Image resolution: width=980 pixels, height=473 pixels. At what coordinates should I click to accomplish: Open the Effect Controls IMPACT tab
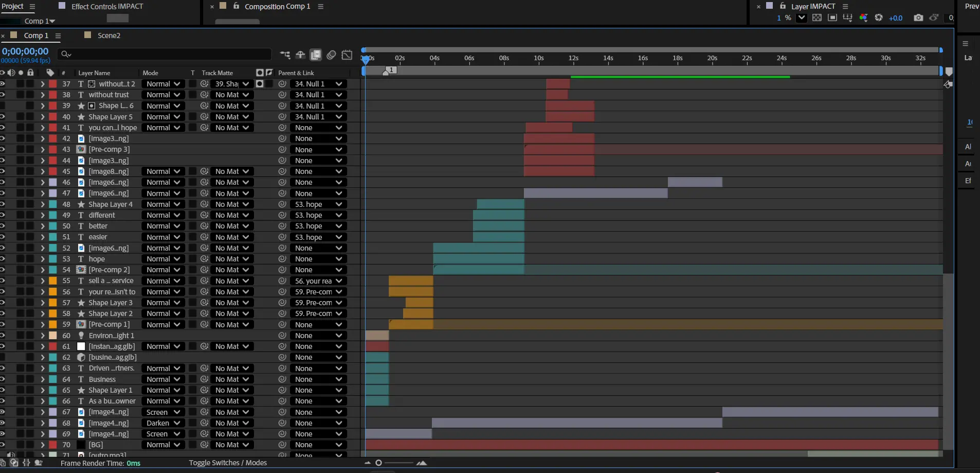coord(107,6)
